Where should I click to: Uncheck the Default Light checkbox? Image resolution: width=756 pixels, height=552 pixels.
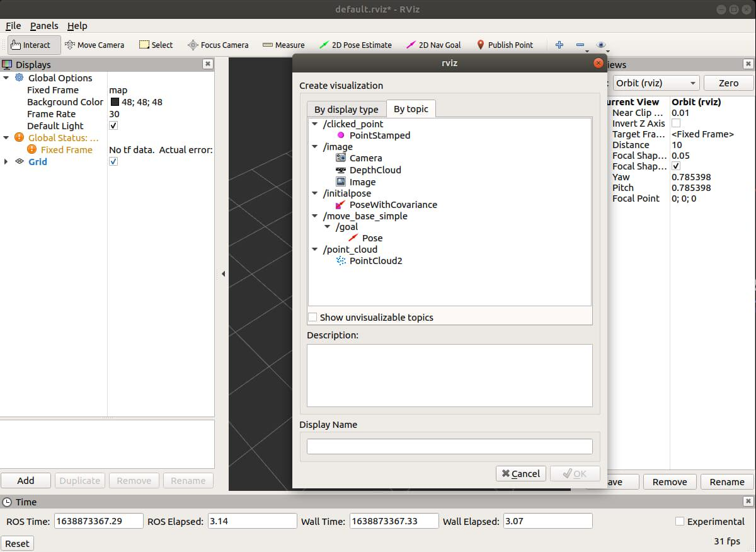113,126
